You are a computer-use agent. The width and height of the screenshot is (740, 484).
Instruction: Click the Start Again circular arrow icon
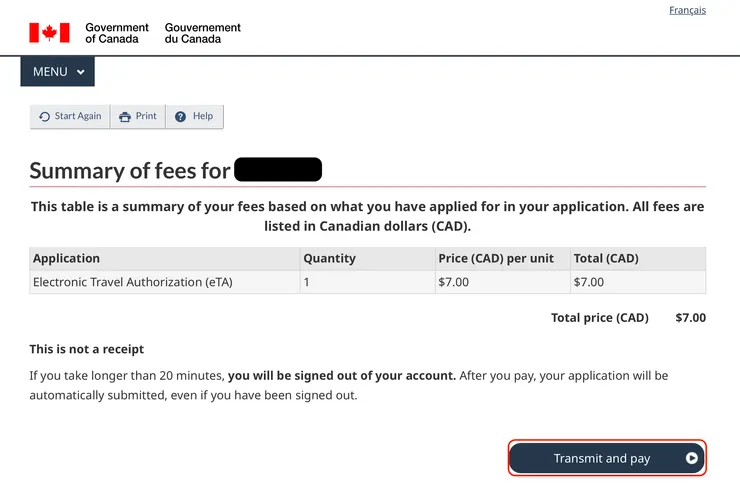(44, 117)
